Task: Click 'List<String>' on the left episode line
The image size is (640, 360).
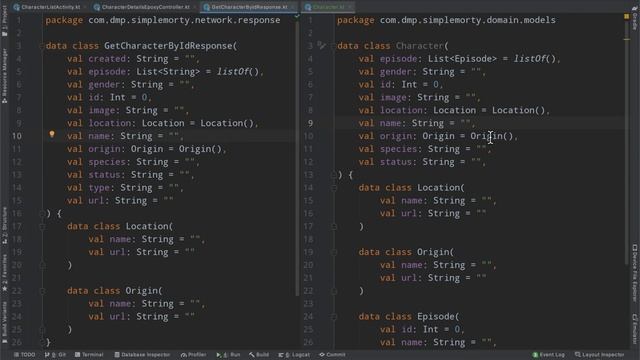Action: (x=168, y=71)
